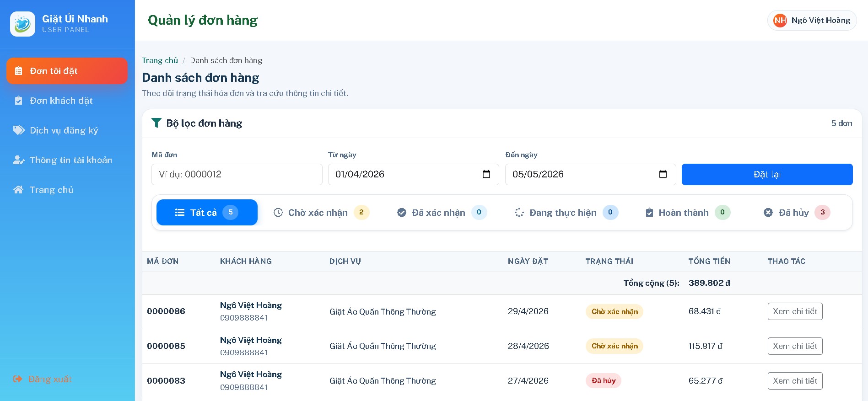Open the Từ ngày calendar picker icon
The width and height of the screenshot is (868, 401).
tap(486, 174)
